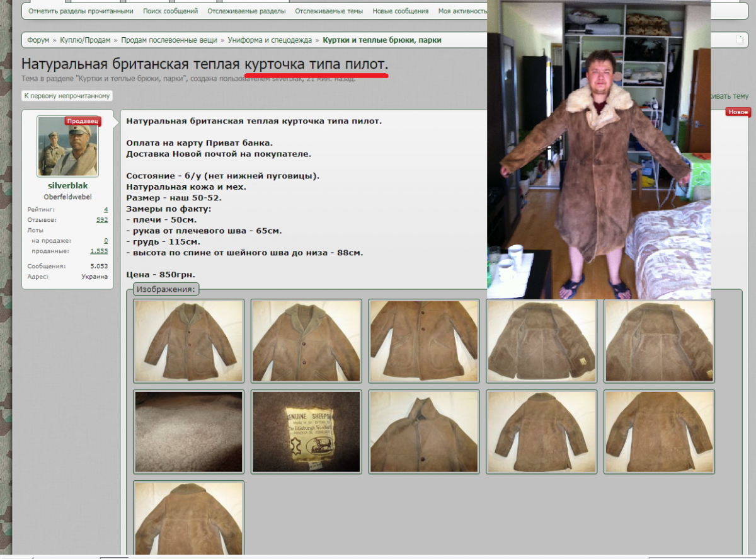Click the page icon at breadcrumb bar's right end
Image resolution: width=756 pixels, height=559 pixels.
pyautogui.click(x=740, y=40)
